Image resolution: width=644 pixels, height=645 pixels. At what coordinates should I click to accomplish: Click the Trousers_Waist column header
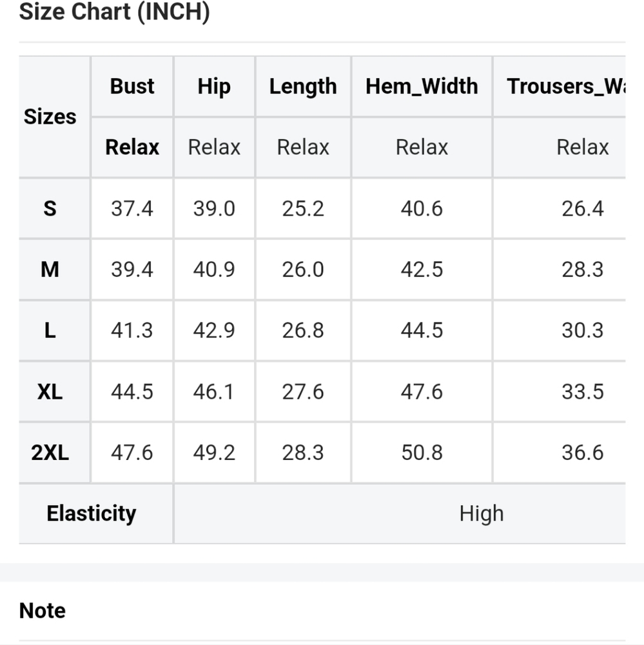pyautogui.click(x=565, y=86)
